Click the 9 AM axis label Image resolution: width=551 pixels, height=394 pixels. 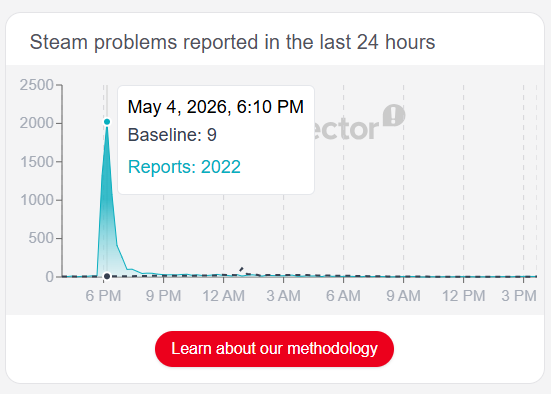(403, 296)
